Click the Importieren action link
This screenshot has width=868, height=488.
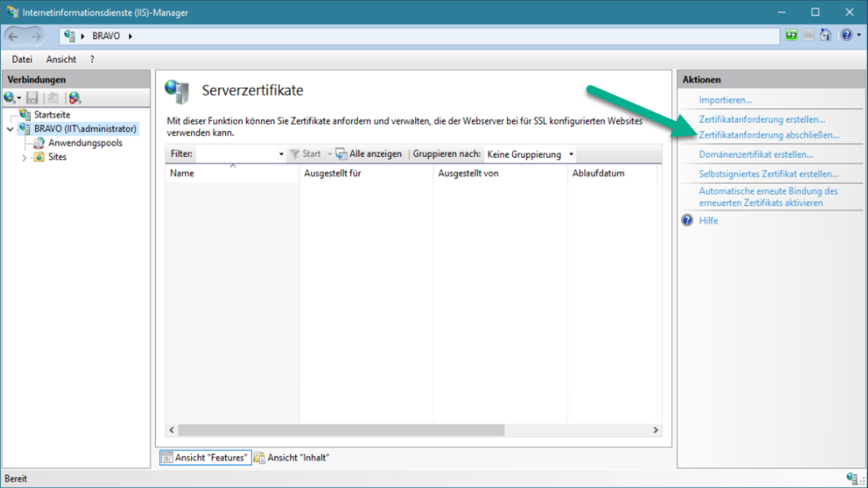pos(725,100)
